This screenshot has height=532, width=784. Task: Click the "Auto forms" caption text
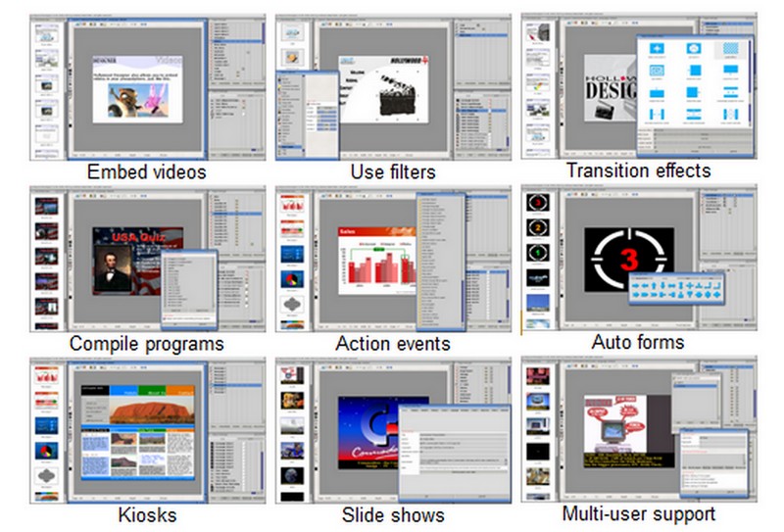[x=638, y=343]
